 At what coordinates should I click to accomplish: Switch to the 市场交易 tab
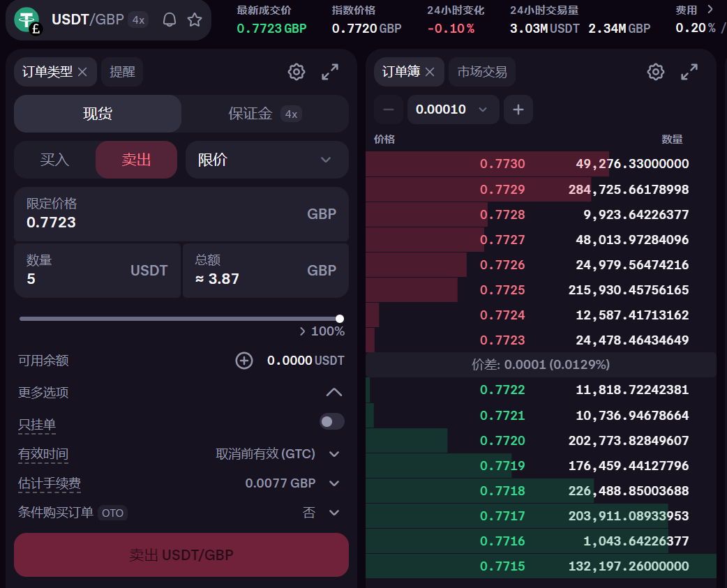pyautogui.click(x=481, y=72)
